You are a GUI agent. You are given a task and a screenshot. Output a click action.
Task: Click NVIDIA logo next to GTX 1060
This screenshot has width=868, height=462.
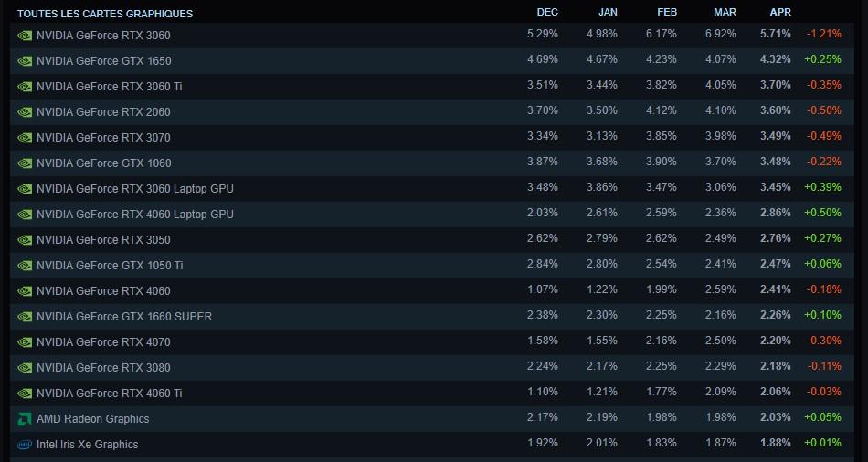pos(25,163)
